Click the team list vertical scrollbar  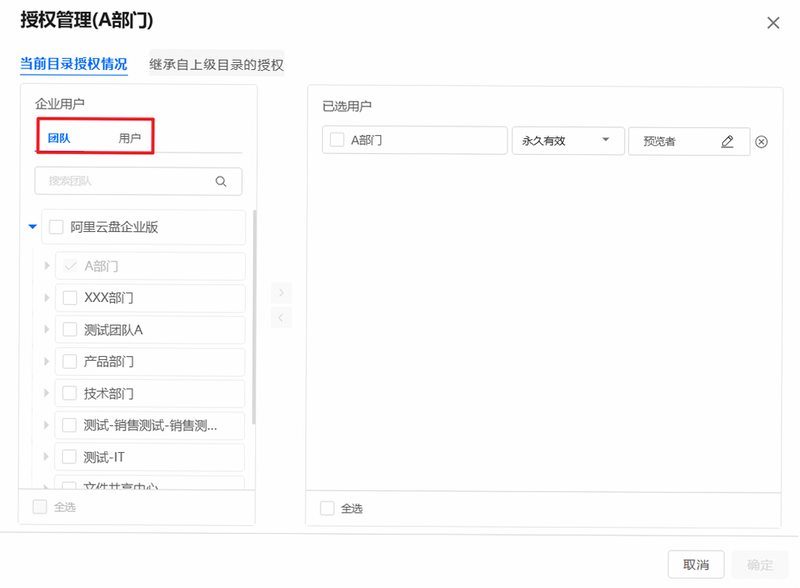254,316
